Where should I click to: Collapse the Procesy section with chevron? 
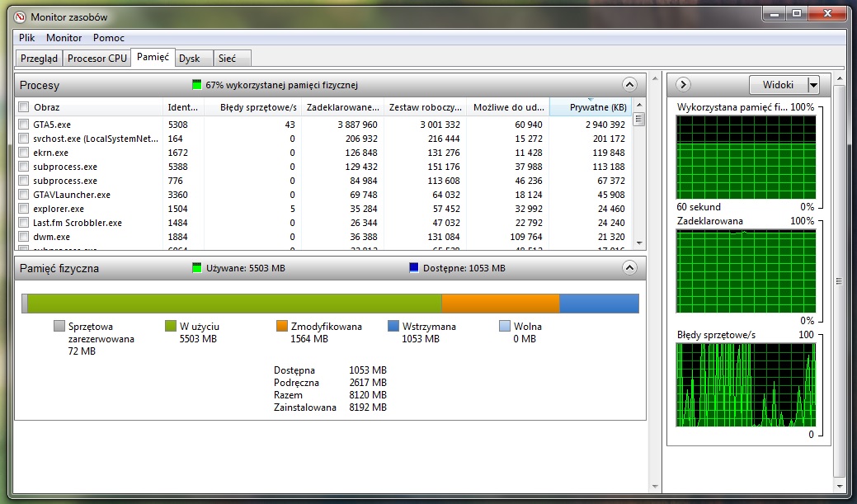point(629,85)
